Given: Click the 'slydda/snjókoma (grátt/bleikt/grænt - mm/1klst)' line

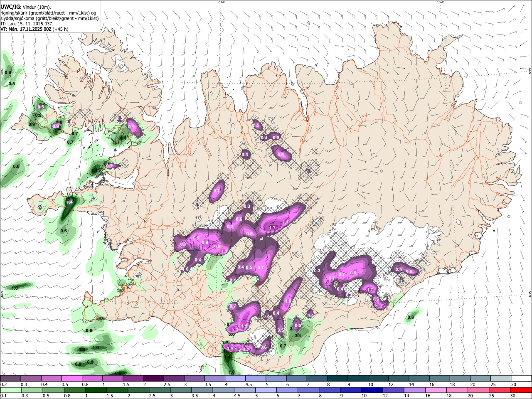Looking at the screenshot, I should pos(49,18).
